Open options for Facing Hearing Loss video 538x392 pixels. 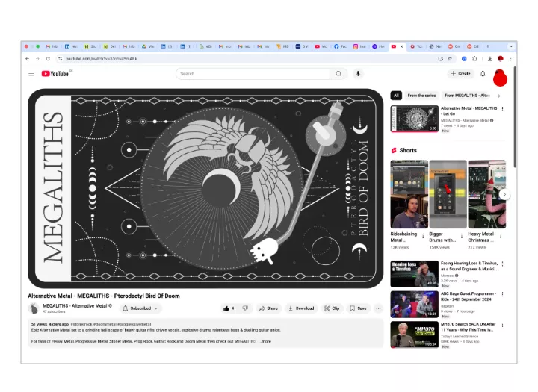tap(502, 264)
